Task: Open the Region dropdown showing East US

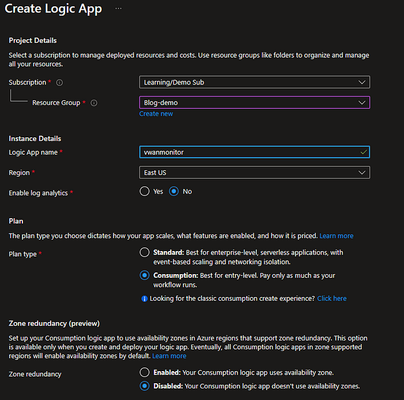Action: [x=254, y=173]
